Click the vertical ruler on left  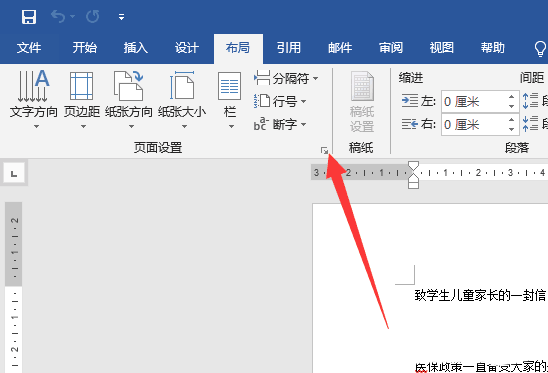coord(14,287)
